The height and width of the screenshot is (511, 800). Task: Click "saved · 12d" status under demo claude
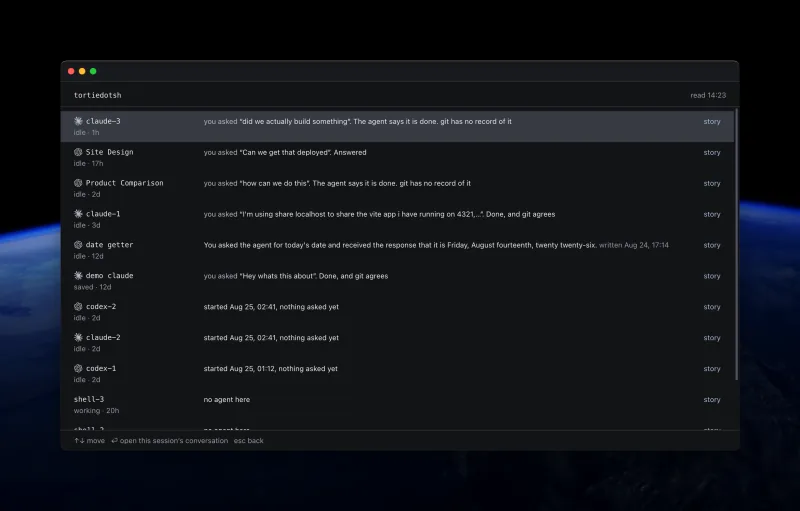click(92, 287)
